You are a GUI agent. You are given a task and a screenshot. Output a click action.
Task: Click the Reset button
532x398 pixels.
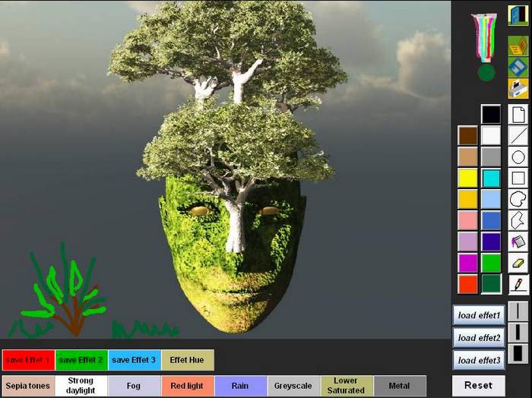[x=478, y=385]
